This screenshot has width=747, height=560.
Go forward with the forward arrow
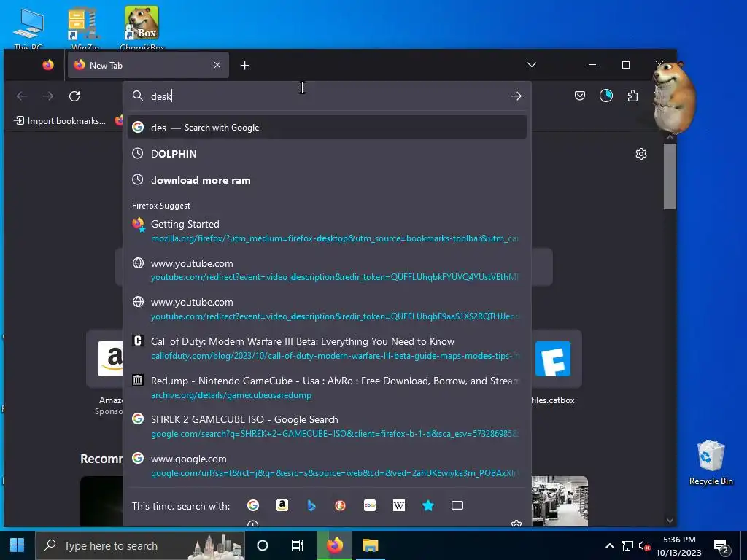pyautogui.click(x=48, y=96)
